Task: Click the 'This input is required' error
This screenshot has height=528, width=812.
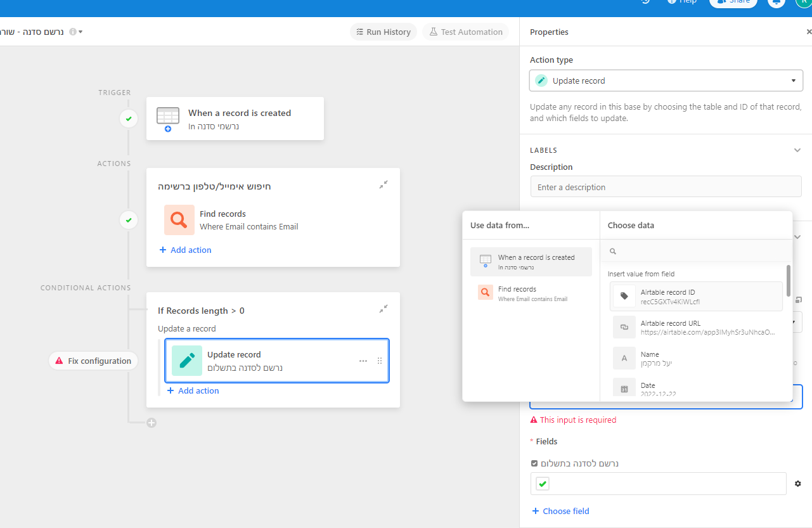Action: [573, 420]
